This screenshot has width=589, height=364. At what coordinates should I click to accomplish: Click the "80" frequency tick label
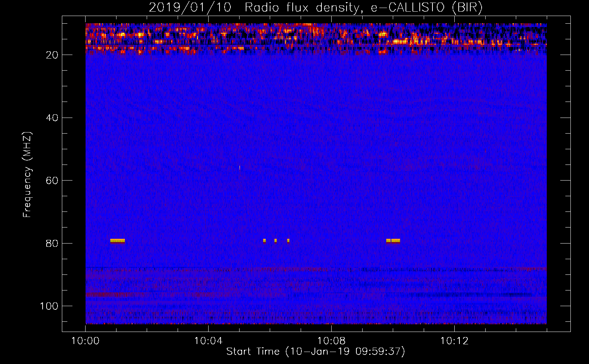point(52,244)
